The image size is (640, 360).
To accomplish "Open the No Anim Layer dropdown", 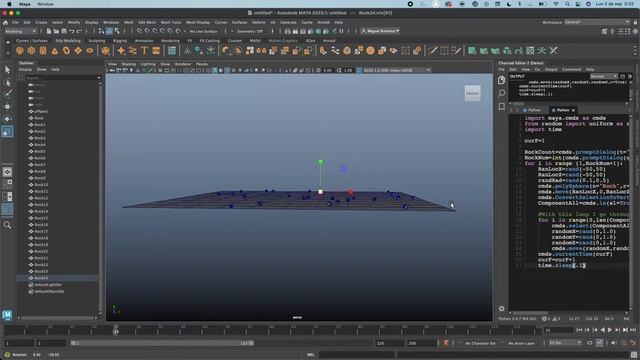I will click(522, 343).
